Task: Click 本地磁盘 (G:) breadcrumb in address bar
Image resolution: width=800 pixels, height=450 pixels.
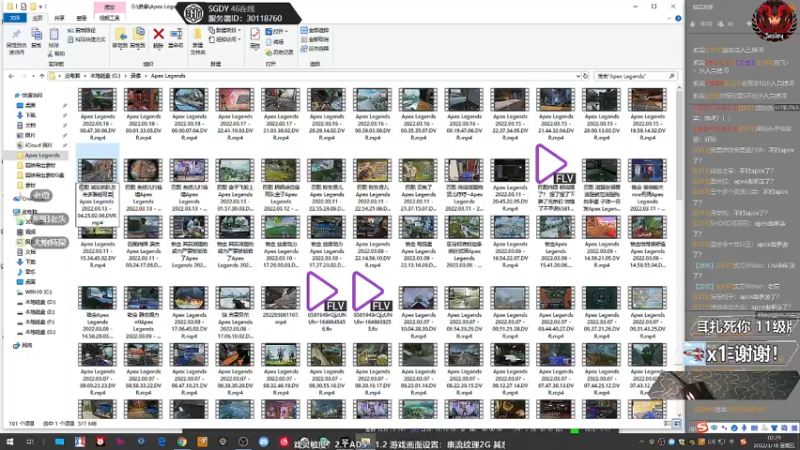Action: 105,76
